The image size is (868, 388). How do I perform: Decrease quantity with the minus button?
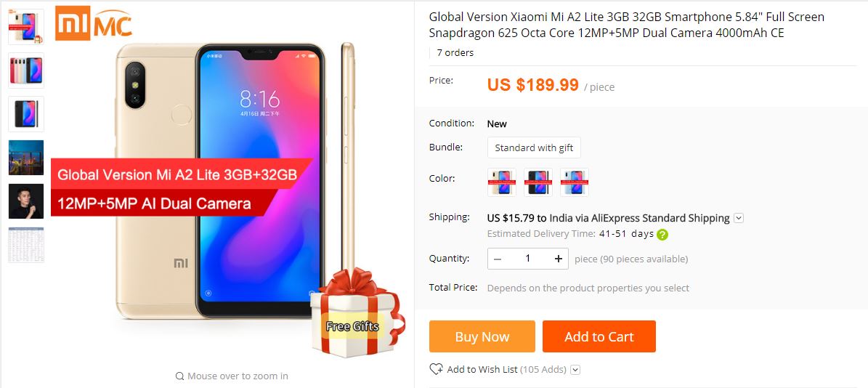497,259
